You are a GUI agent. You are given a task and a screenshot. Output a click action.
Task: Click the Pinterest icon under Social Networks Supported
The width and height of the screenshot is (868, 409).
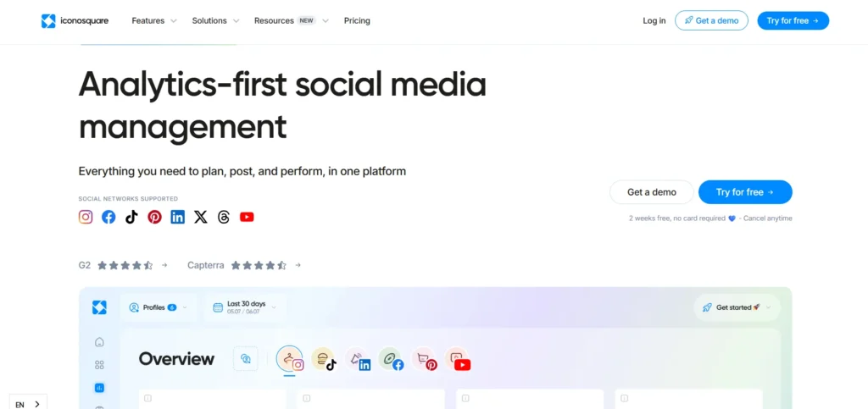point(154,218)
